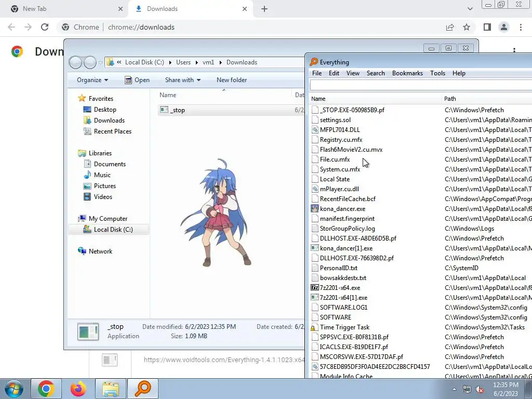Open Chrome share page icon

[450, 27]
